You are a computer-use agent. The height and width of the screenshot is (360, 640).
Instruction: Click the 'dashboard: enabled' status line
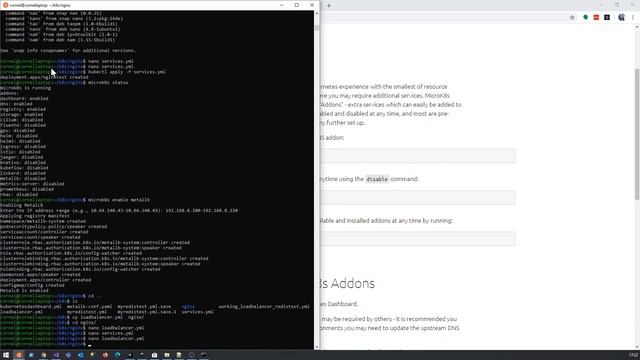point(24,98)
